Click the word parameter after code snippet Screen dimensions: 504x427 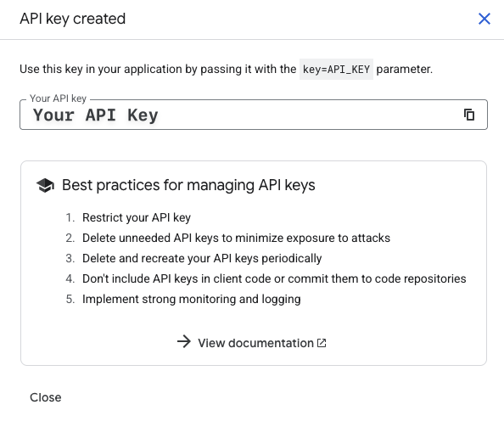click(x=405, y=69)
